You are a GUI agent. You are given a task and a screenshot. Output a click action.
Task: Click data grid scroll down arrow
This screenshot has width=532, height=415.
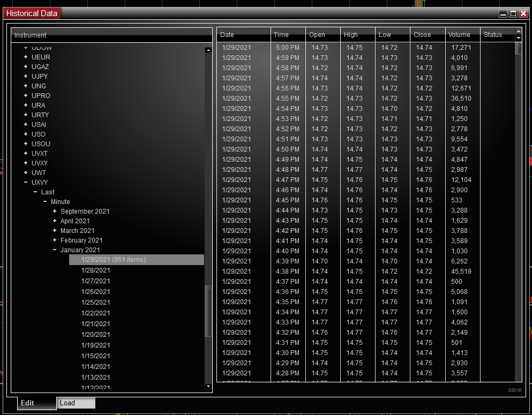(519, 38)
